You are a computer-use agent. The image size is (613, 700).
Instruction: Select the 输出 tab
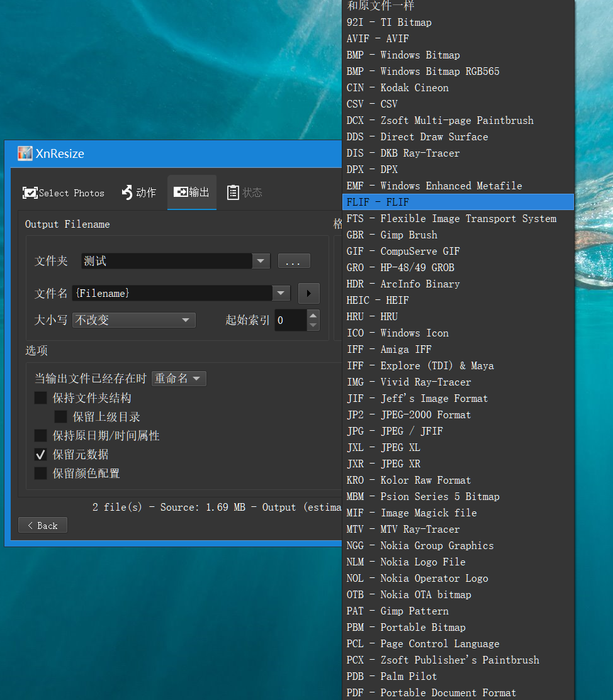click(192, 192)
